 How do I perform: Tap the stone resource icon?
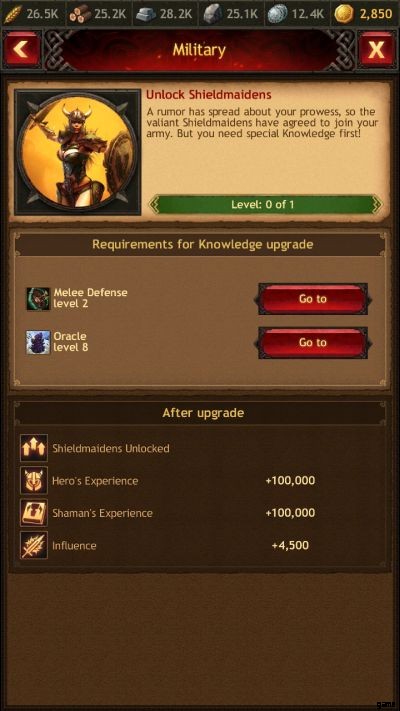[x=212, y=14]
